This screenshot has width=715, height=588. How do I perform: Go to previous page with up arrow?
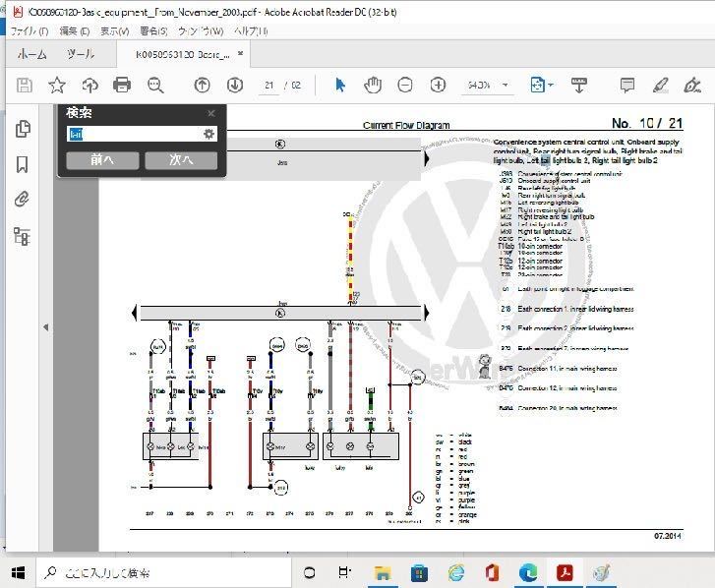pos(202,86)
